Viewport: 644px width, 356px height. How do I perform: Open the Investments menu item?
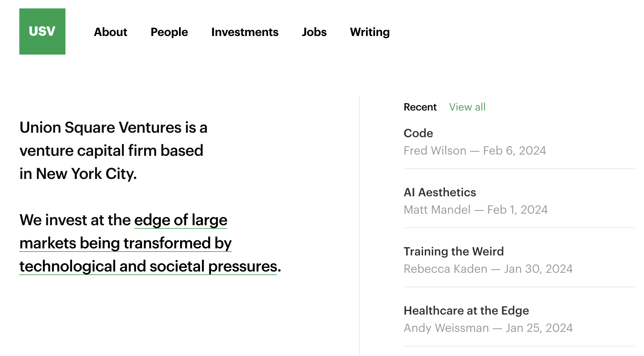point(245,32)
